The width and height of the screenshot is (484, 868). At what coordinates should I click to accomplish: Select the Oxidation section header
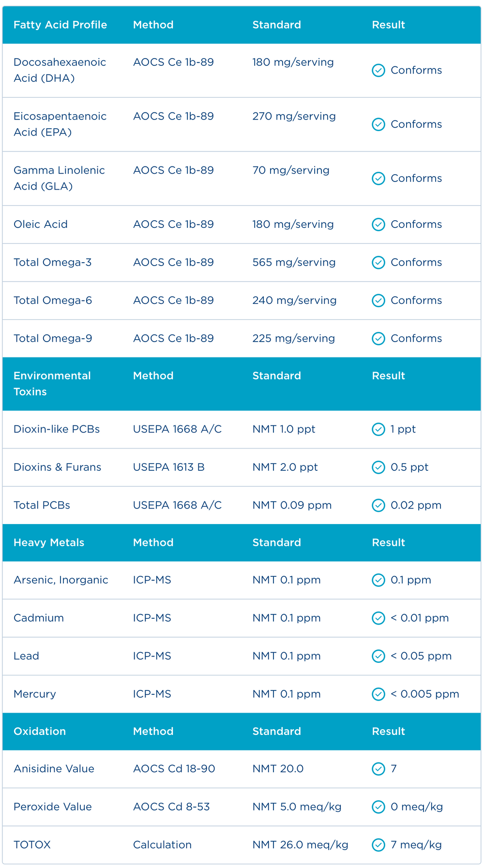point(40,731)
